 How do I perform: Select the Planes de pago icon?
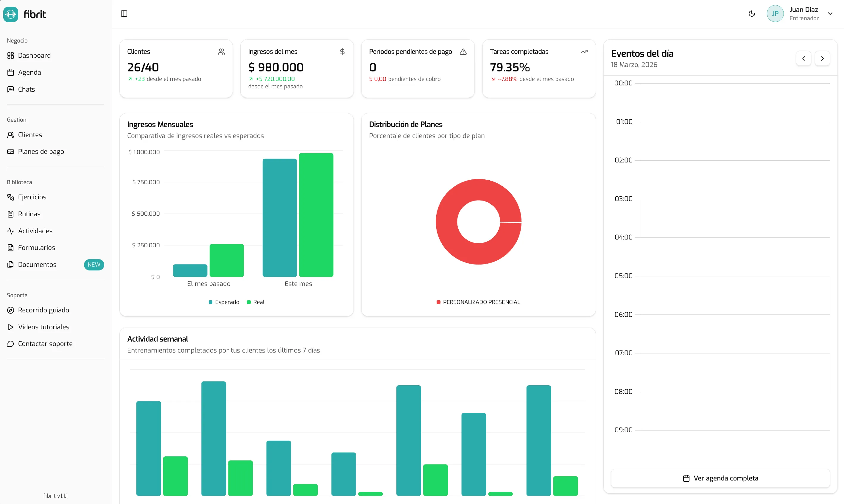pyautogui.click(x=10, y=151)
